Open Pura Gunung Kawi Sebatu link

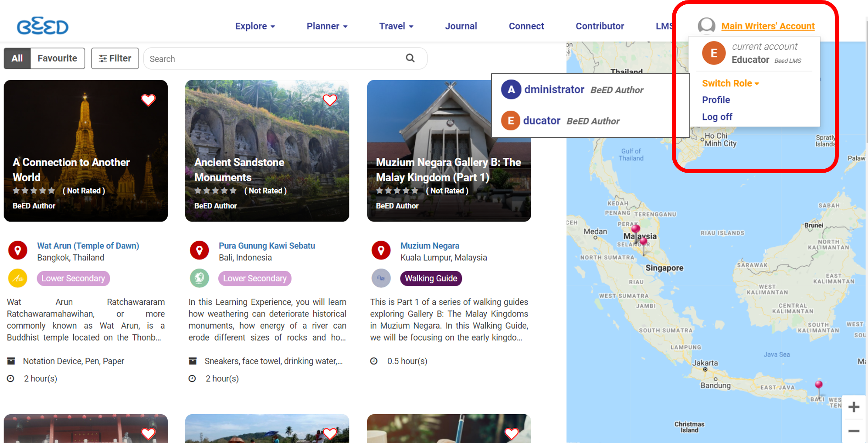tap(267, 245)
